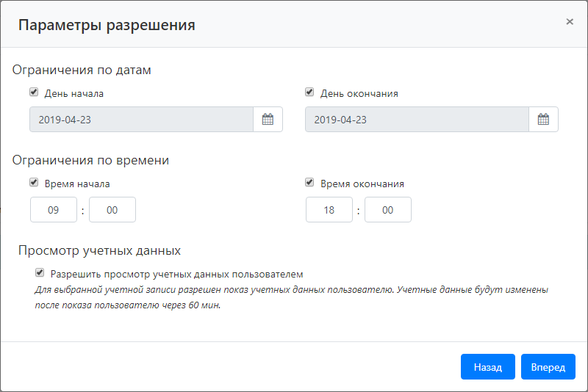Toggle the Время окончания checkbox
588x392 pixels.
[x=309, y=183]
